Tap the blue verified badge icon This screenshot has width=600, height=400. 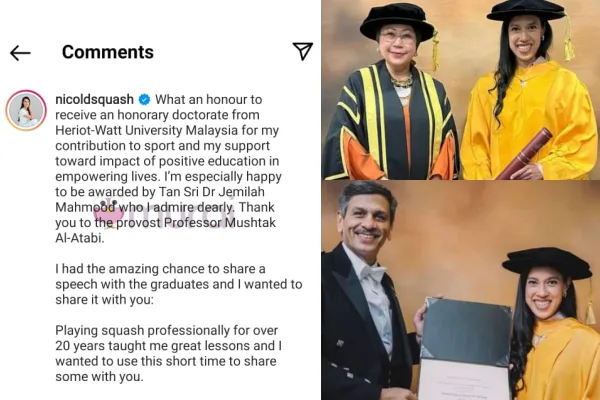point(144,100)
